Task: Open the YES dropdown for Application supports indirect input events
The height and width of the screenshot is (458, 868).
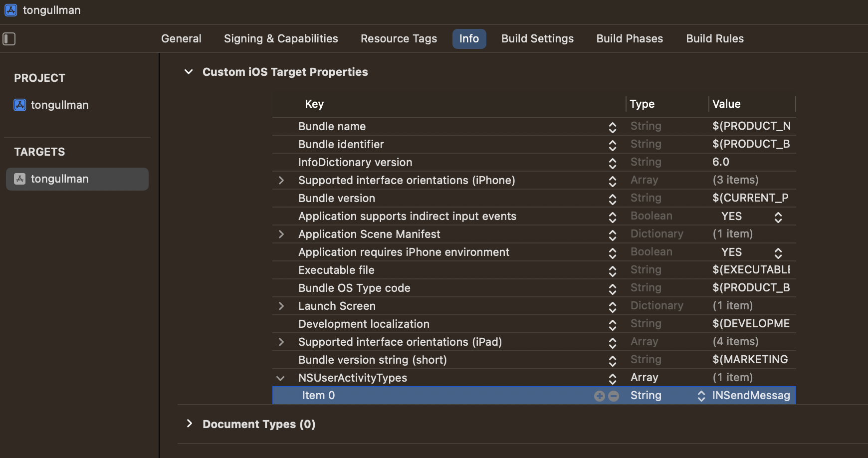Action: point(778,217)
